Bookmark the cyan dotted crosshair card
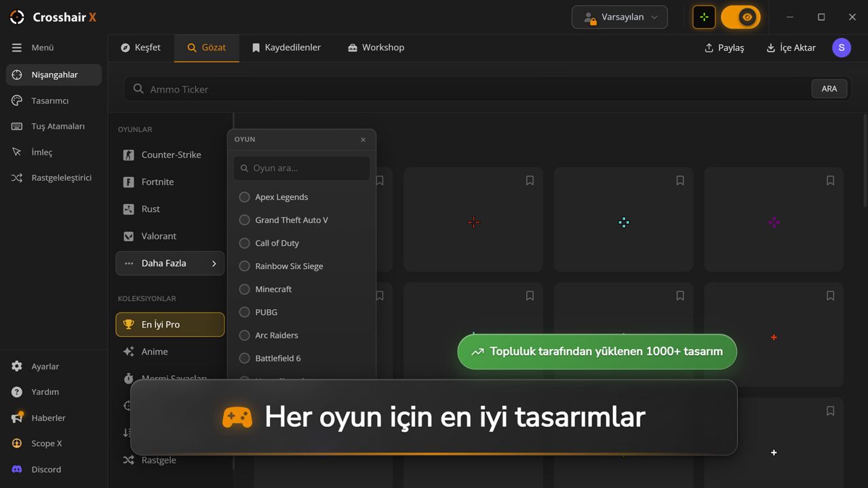868x488 pixels. click(x=680, y=180)
